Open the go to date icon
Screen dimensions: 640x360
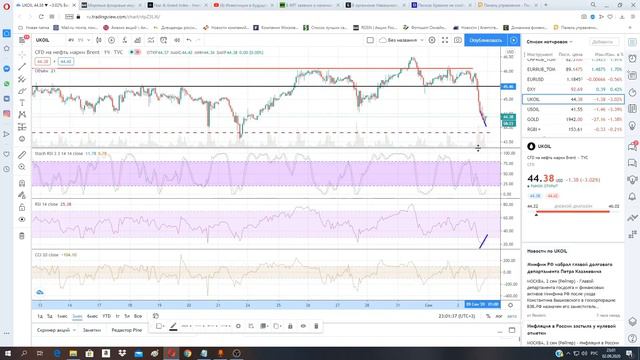click(156, 316)
